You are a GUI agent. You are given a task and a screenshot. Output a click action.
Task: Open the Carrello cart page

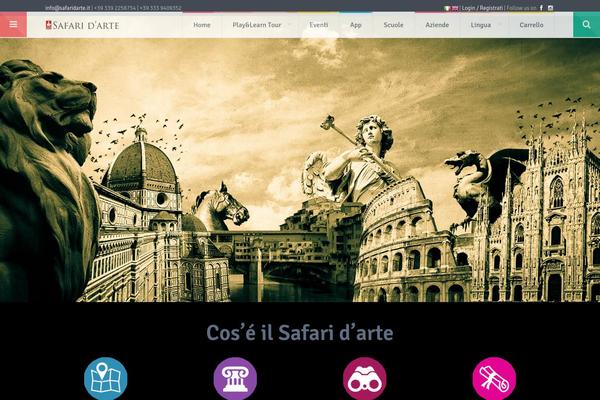tap(531, 25)
